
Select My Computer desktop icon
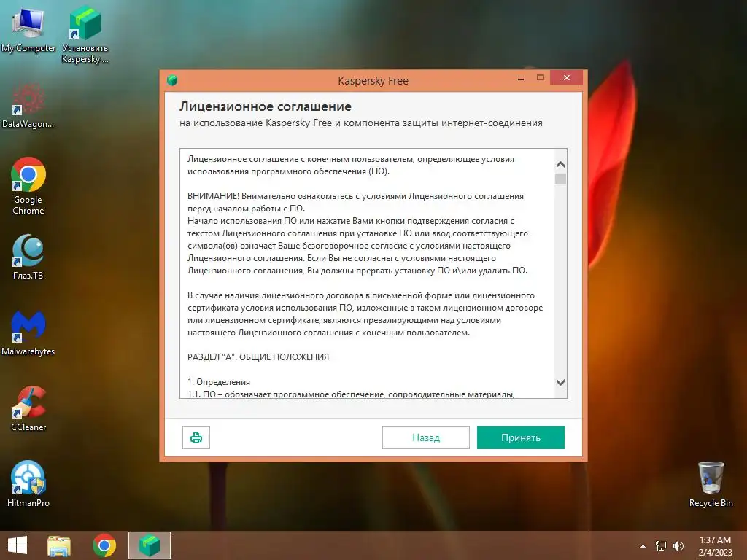(x=28, y=31)
